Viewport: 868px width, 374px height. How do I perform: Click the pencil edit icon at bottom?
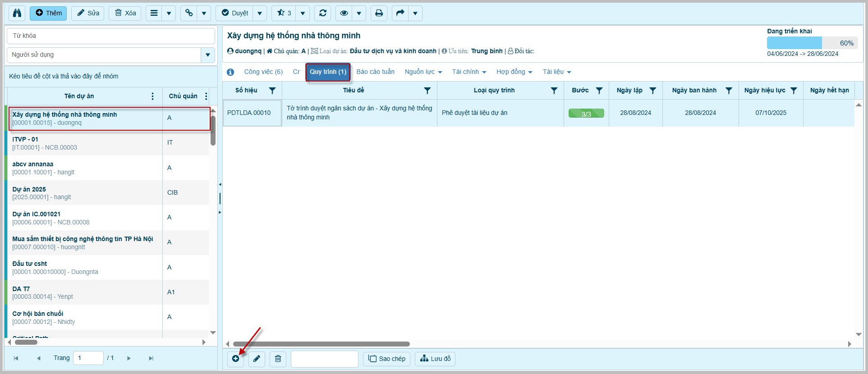(257, 359)
